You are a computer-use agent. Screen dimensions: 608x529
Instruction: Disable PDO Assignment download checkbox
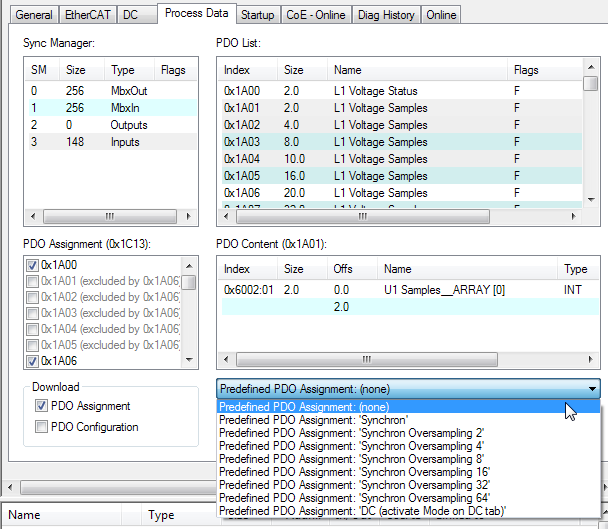41,406
